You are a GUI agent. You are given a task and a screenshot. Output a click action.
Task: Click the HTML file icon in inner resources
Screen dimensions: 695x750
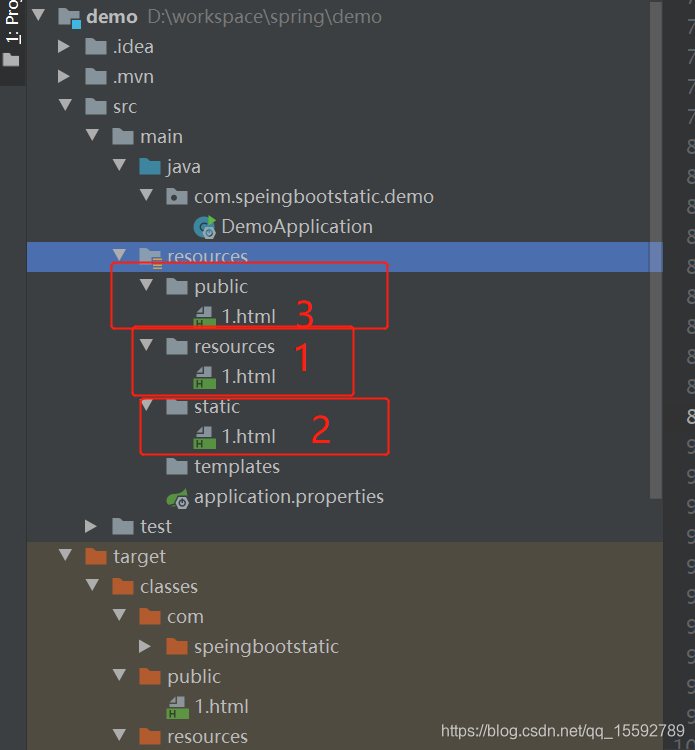(x=204, y=377)
